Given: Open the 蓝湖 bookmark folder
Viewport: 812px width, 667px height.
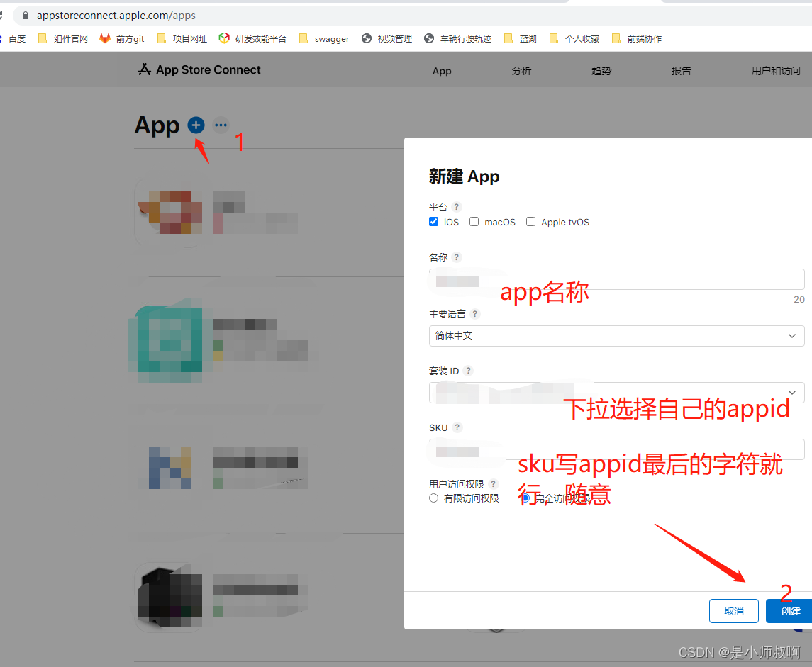Looking at the screenshot, I should (521, 39).
